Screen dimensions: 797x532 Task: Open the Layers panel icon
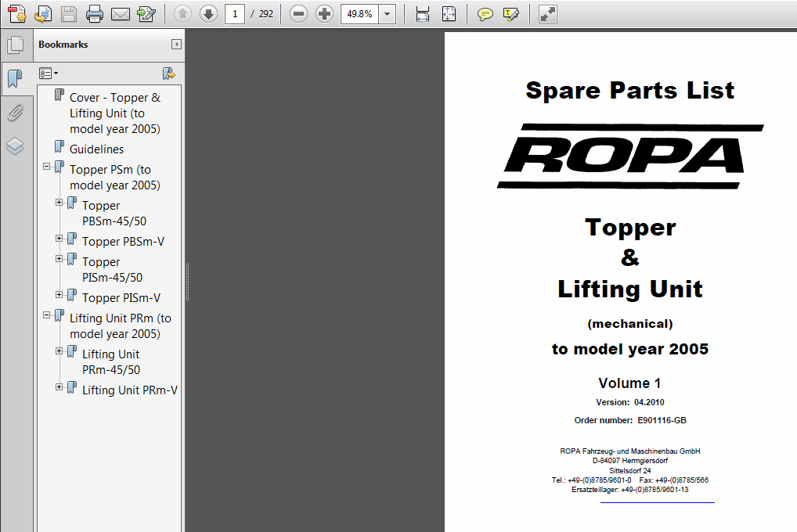(x=15, y=146)
